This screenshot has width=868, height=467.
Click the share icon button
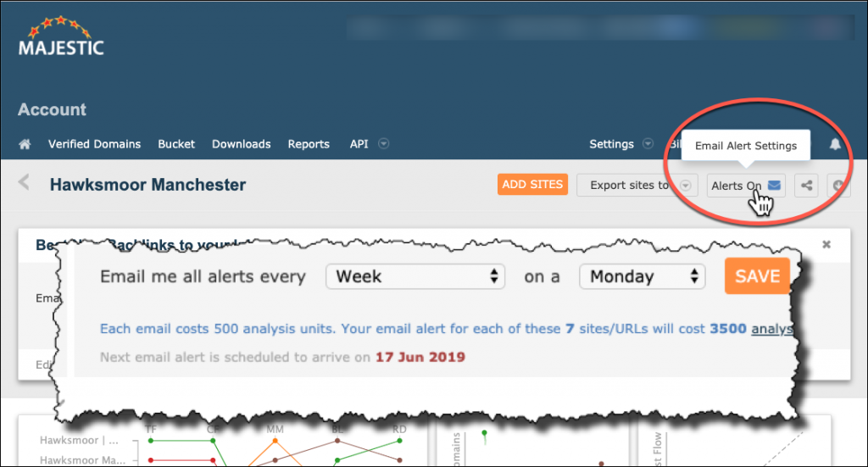(807, 186)
